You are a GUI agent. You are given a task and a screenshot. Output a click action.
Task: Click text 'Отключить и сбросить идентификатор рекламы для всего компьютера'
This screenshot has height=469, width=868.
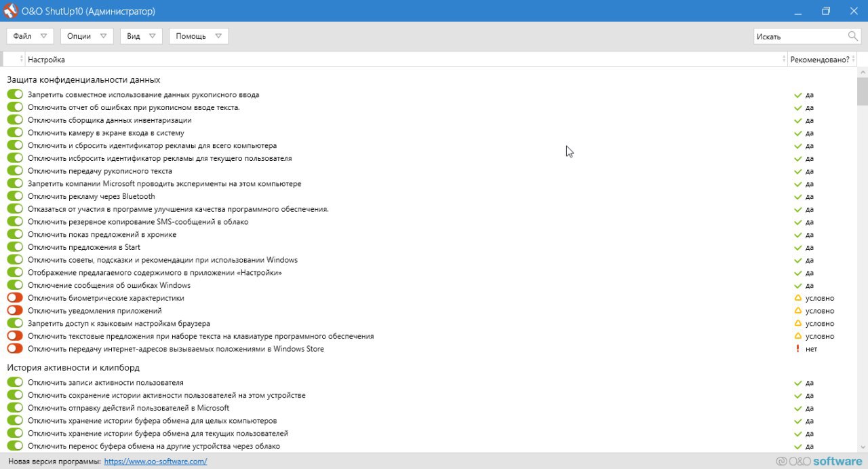point(152,146)
